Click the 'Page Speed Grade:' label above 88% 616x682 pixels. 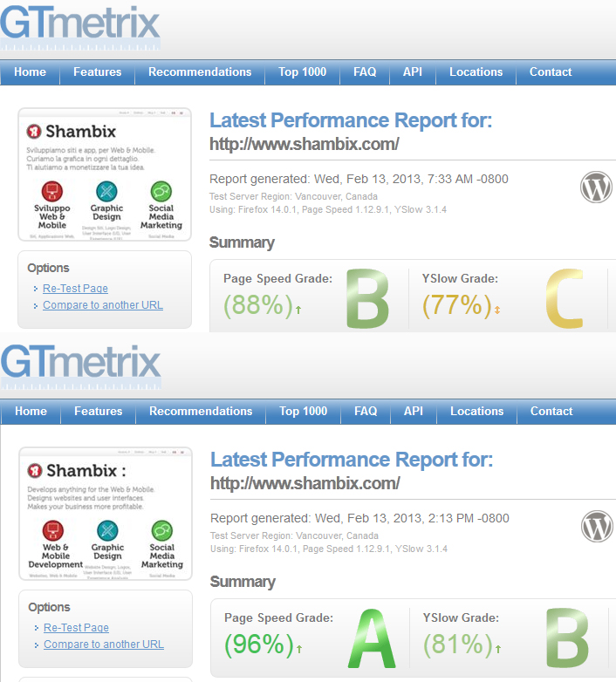pos(277,279)
